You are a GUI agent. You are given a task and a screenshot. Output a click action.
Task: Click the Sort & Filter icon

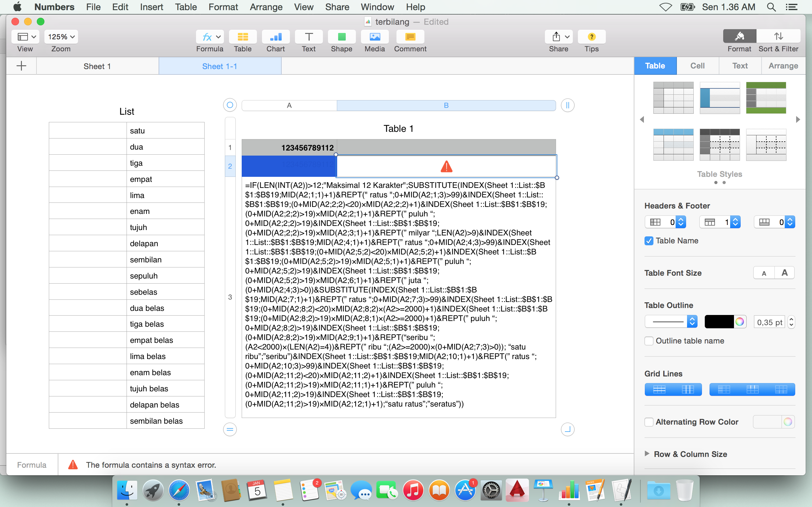pyautogui.click(x=778, y=36)
